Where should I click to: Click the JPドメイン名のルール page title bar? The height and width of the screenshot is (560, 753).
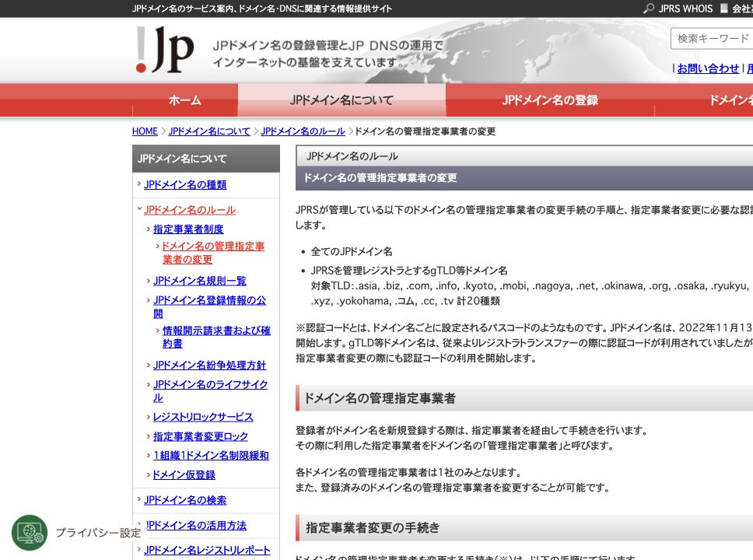524,156
